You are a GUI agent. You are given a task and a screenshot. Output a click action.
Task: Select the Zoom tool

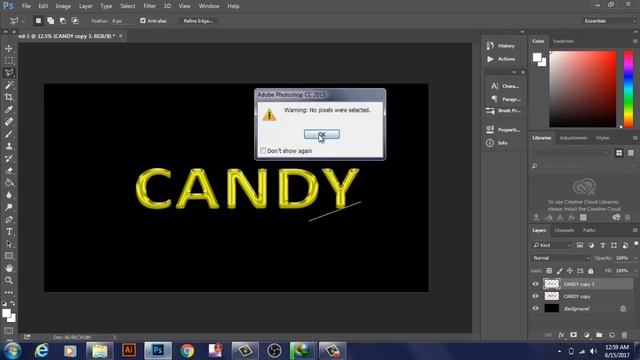[9, 280]
